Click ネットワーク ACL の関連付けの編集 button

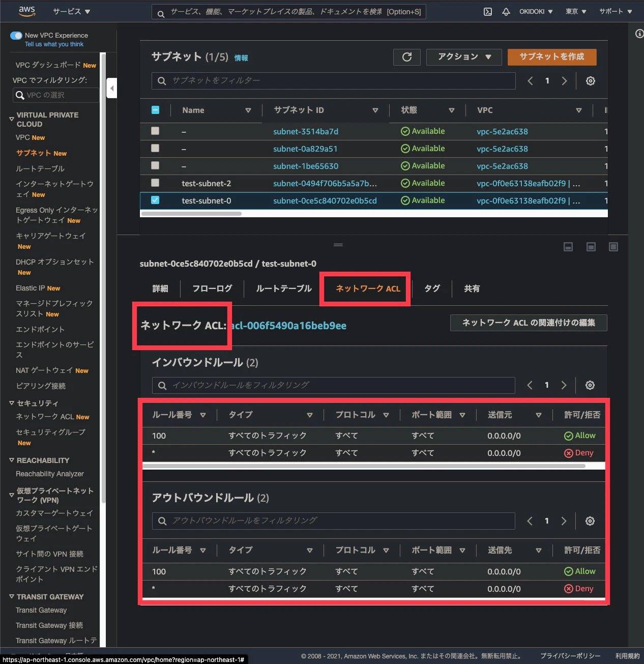pos(529,323)
